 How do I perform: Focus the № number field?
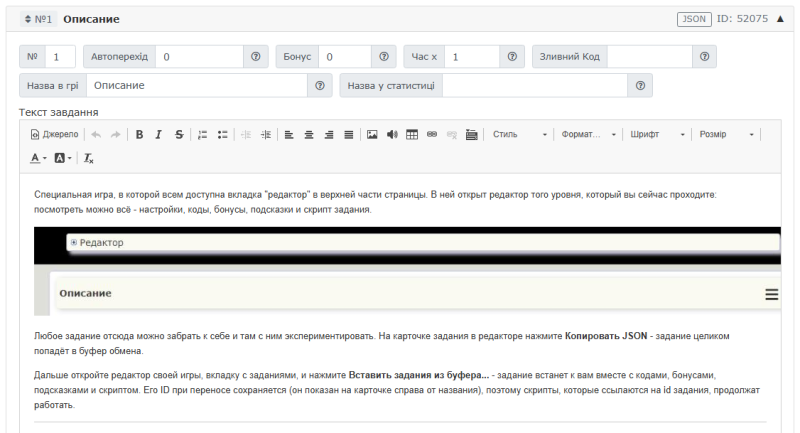[60, 57]
